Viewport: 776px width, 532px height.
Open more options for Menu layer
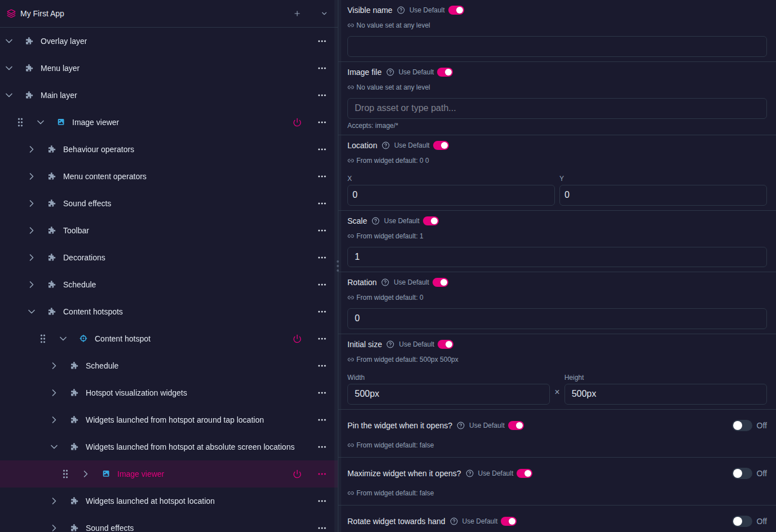[x=322, y=68]
